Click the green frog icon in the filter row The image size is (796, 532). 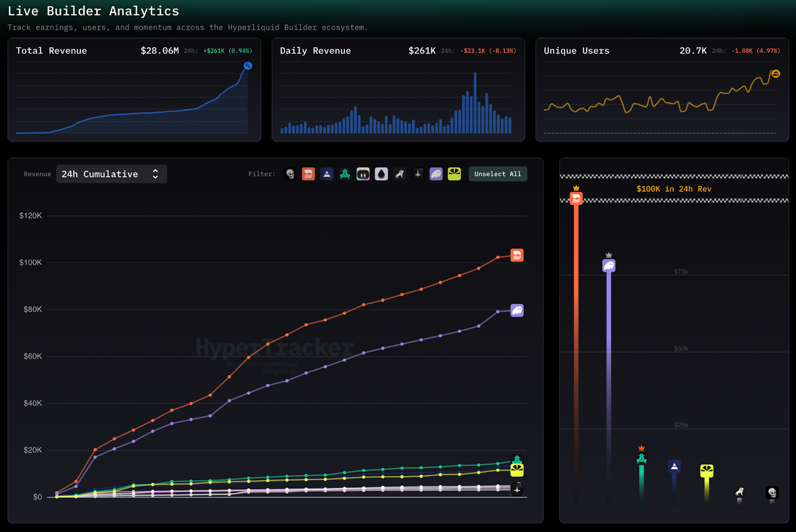click(x=345, y=174)
